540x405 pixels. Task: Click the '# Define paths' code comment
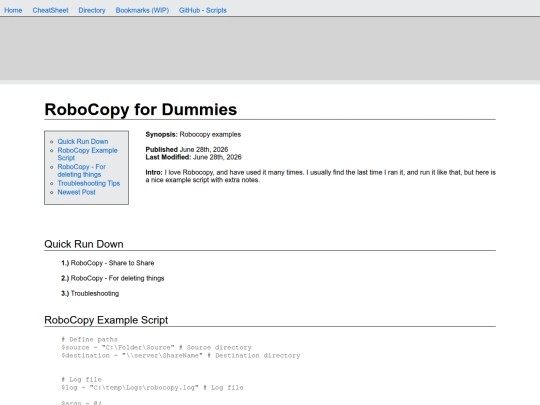(90, 340)
